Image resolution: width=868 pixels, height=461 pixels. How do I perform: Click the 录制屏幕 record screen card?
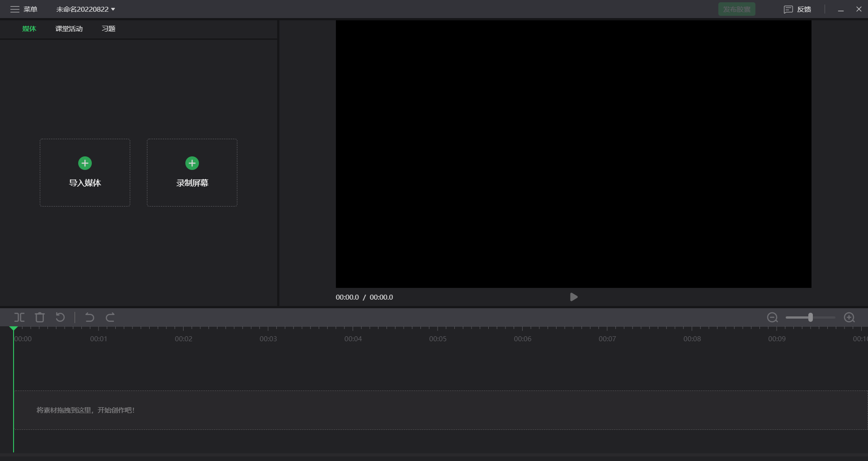(192, 173)
